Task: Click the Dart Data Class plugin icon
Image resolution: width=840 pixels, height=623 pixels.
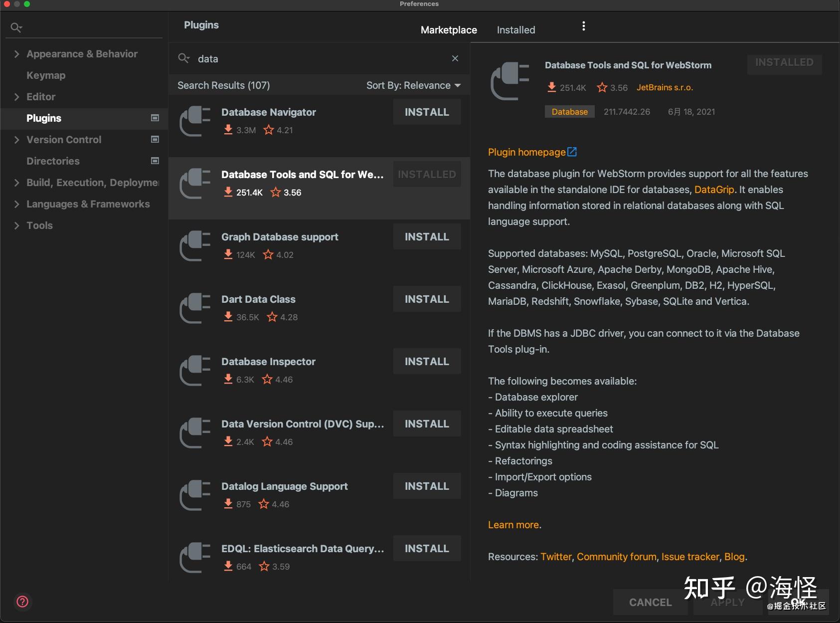Action: (195, 308)
